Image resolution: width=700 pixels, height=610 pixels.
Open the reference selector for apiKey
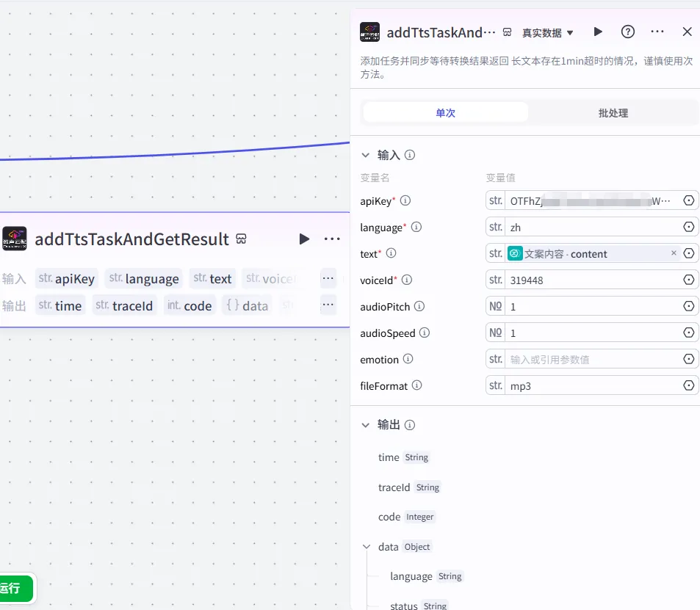(x=689, y=201)
